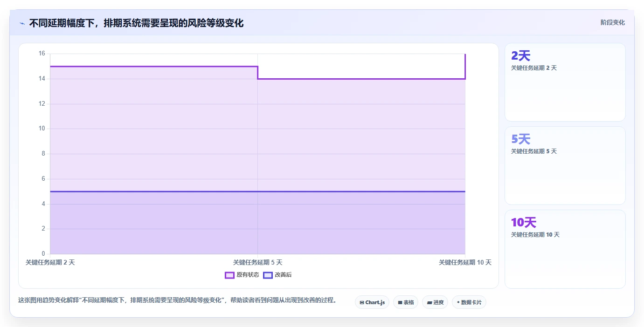Image resolution: width=644 pixels, height=327 pixels.
Task: Click the y-axis value 16
Action: (x=42, y=54)
